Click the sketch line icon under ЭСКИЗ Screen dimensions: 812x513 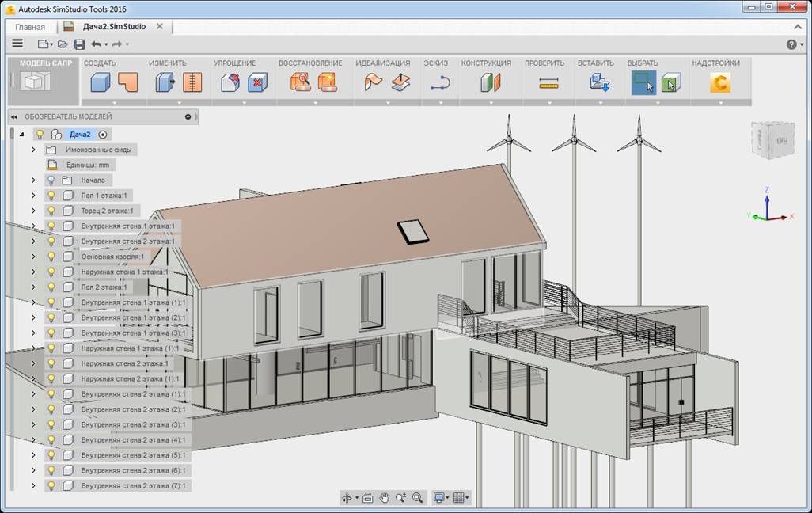[x=440, y=83]
